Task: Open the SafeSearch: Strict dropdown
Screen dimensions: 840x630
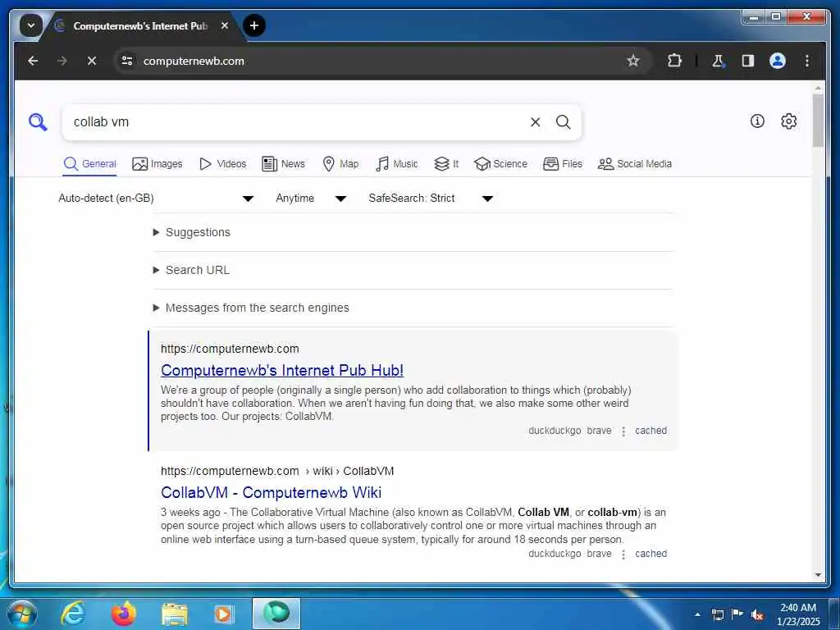Action: (430, 199)
